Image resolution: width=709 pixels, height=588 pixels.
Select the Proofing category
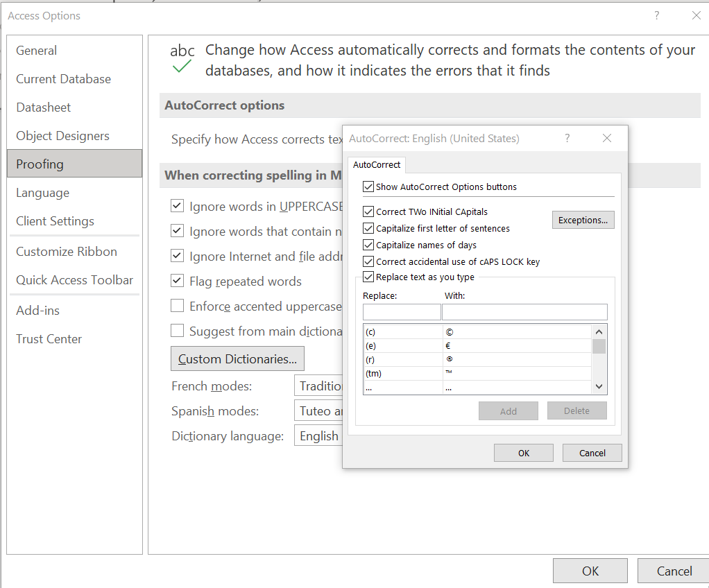coord(75,164)
